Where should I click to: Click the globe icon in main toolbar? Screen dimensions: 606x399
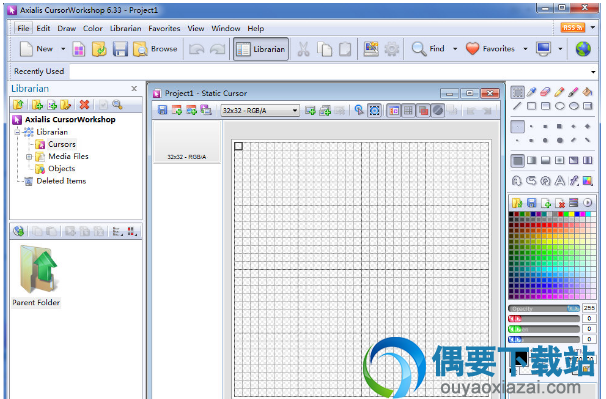(583, 49)
